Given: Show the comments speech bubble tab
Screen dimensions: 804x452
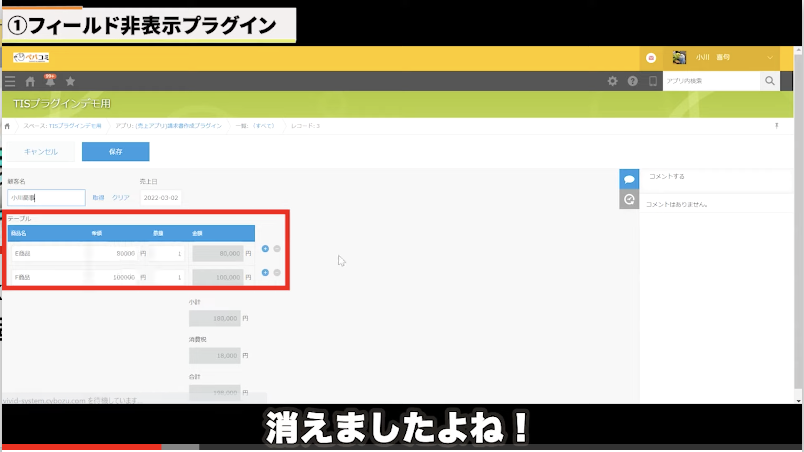Looking at the screenshot, I should tap(629, 178).
